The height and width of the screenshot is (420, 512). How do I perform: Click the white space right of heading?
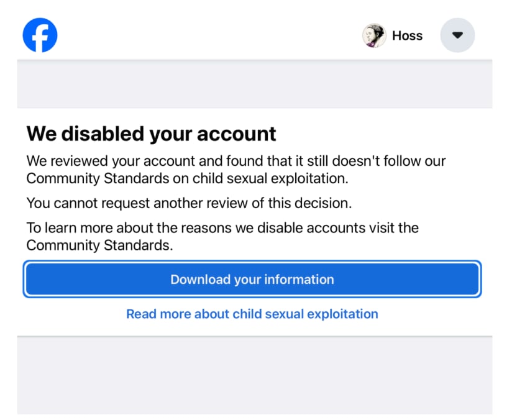385,134
